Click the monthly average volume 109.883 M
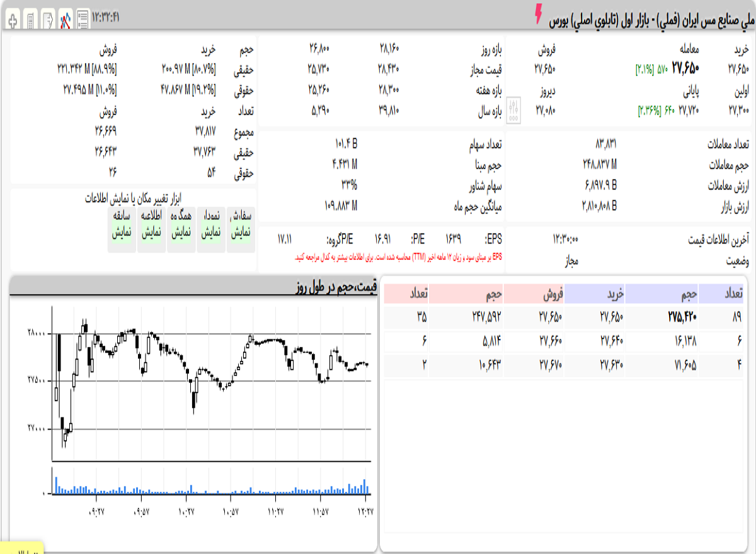The width and height of the screenshot is (756, 554). point(341,206)
